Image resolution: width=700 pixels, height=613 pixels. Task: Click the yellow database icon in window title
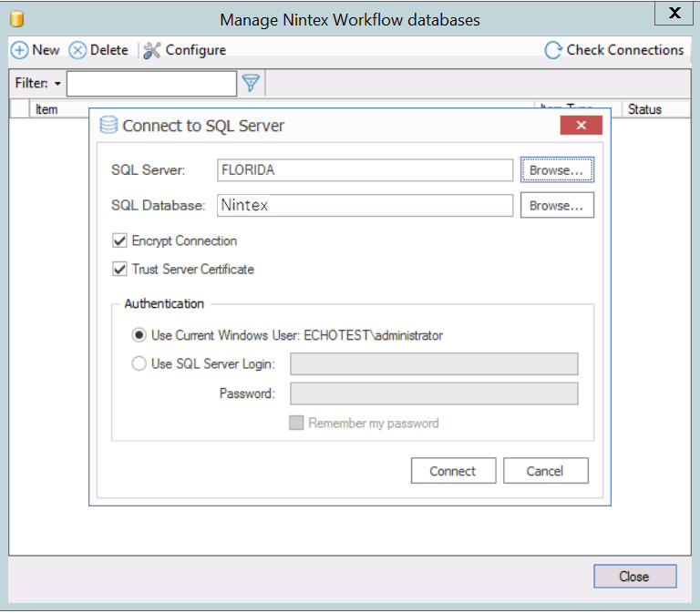[x=16, y=19]
